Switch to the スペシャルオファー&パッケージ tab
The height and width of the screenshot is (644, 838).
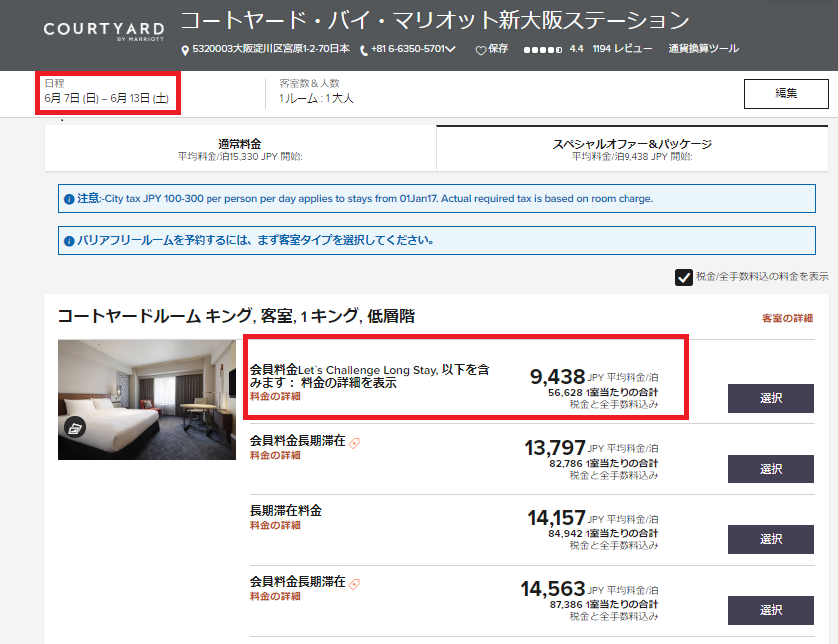tap(632, 149)
